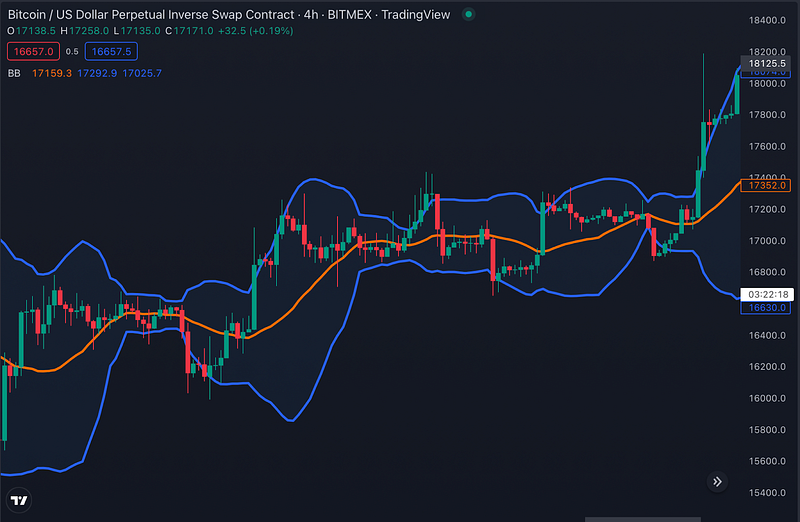Click the high price H17258.0
This screenshot has height=522, width=800.
click(85, 31)
